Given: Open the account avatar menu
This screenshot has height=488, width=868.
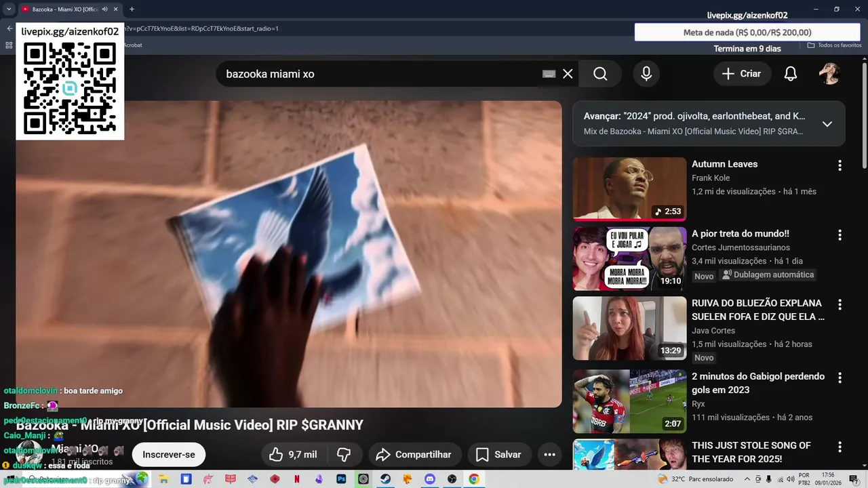Looking at the screenshot, I should pos(829,74).
